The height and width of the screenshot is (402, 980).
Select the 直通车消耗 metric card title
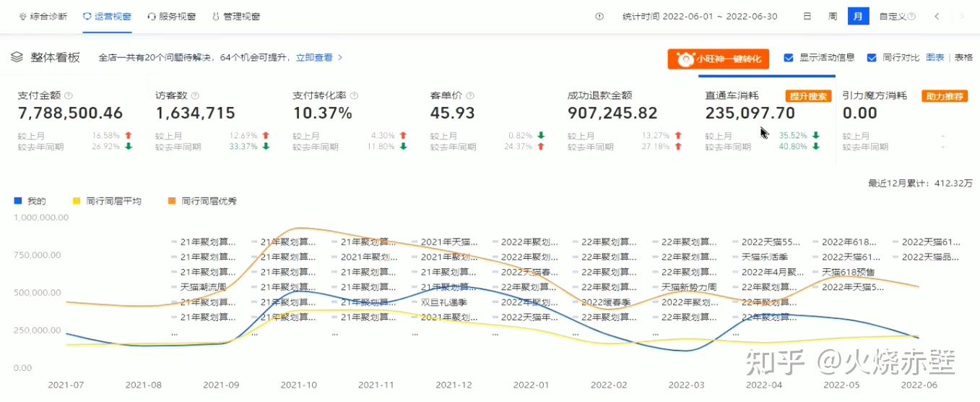[x=732, y=95]
